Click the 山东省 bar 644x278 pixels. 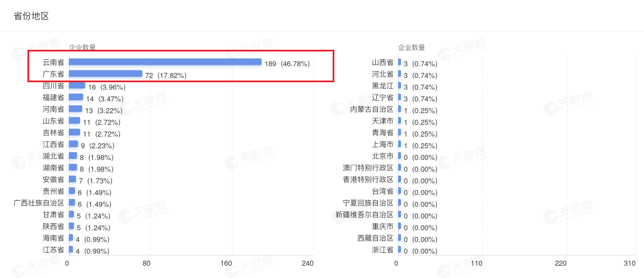point(74,121)
